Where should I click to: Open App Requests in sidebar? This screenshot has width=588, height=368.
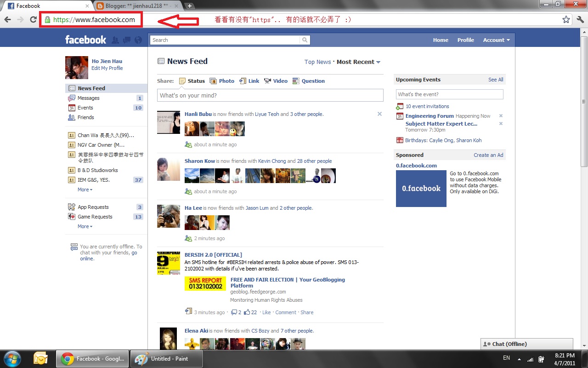pyautogui.click(x=106, y=207)
